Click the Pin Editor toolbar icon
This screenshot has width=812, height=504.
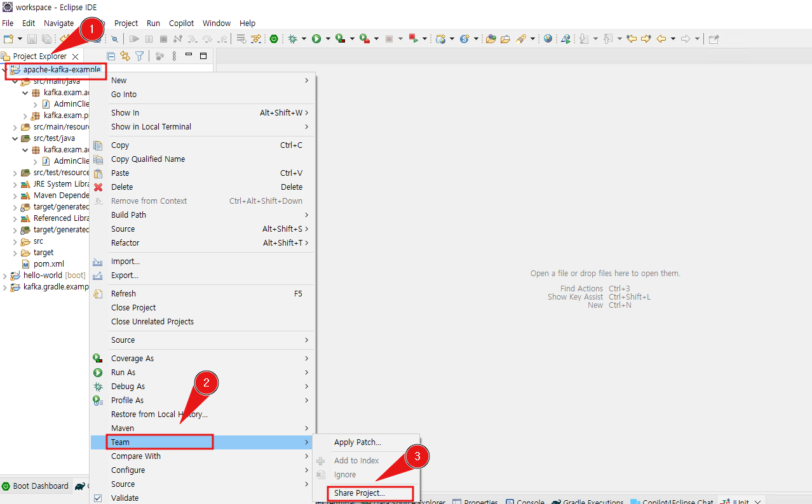[714, 39]
